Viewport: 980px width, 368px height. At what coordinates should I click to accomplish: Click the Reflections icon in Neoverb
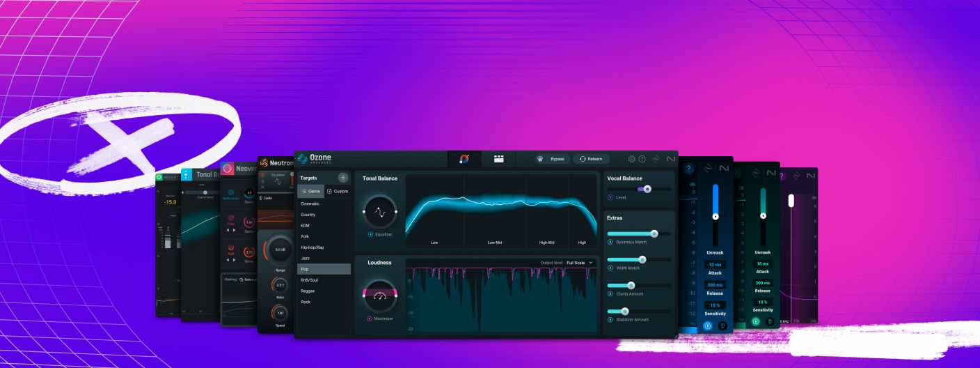point(230,191)
